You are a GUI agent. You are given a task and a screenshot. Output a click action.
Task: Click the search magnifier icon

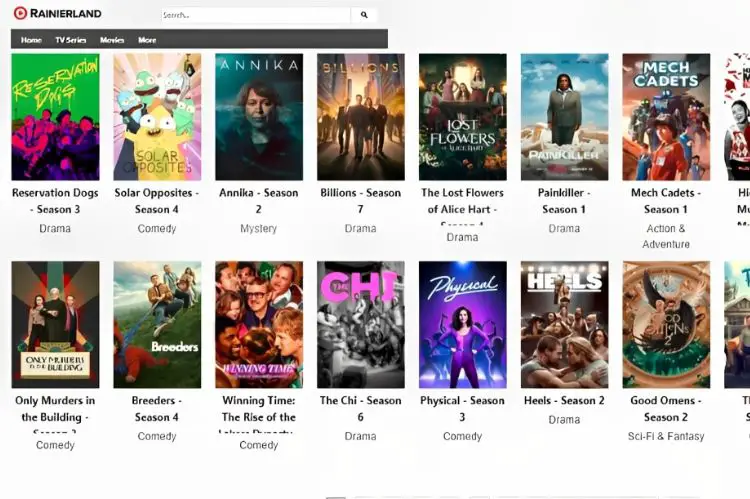[x=364, y=15]
